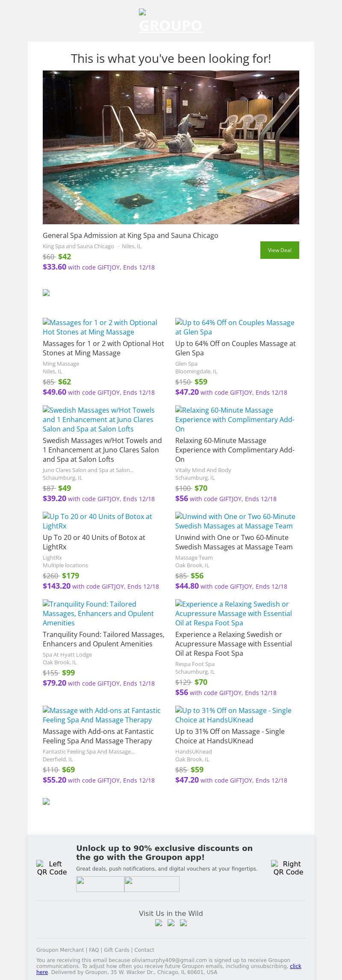This screenshot has height=980, width=342.
Task: Click the 'click here' unsubscribe link
Action: point(295,966)
